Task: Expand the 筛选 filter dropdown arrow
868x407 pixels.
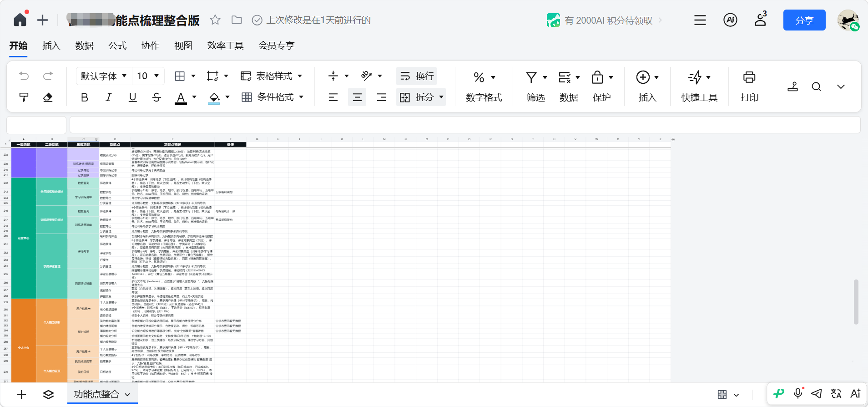Action: coord(545,77)
